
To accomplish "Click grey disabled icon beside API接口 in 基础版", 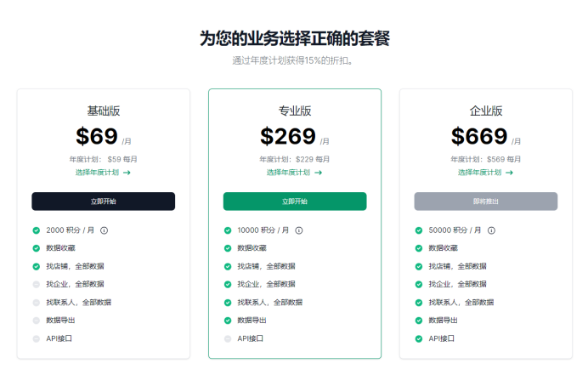I will [x=37, y=339].
